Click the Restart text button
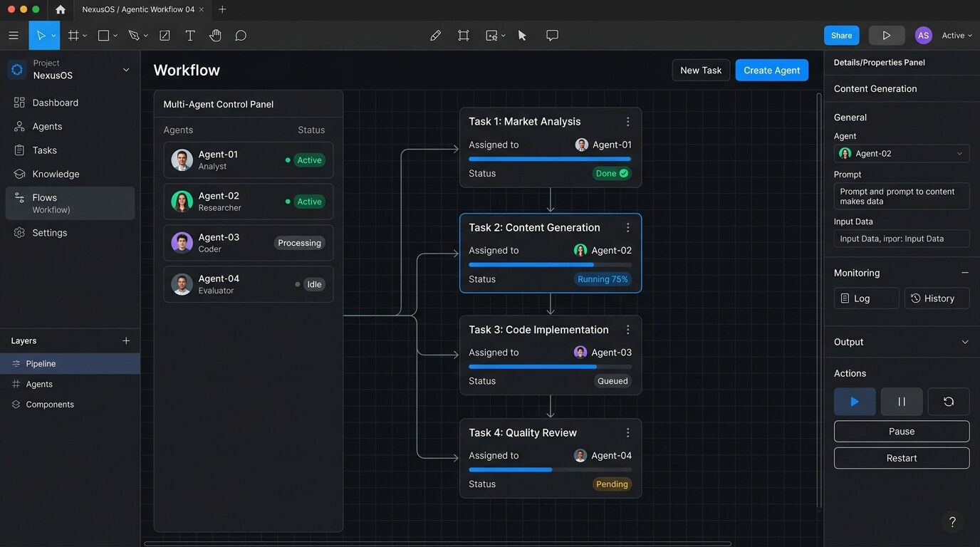This screenshot has width=980, height=547. coord(902,458)
